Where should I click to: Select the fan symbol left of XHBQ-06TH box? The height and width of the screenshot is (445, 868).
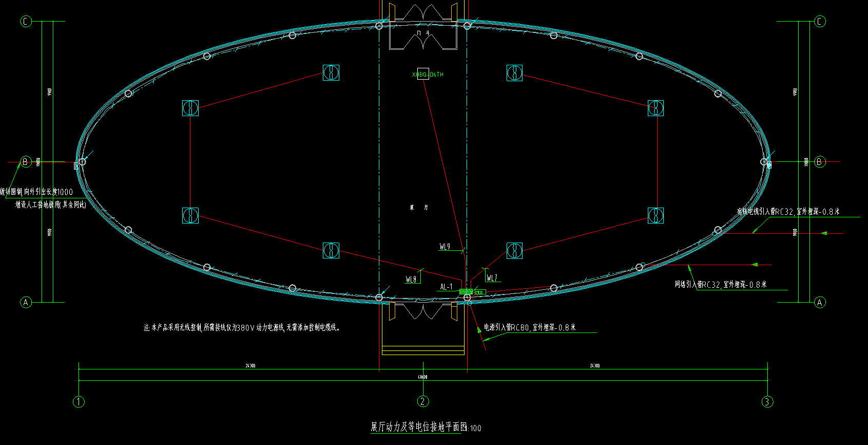[x=331, y=72]
